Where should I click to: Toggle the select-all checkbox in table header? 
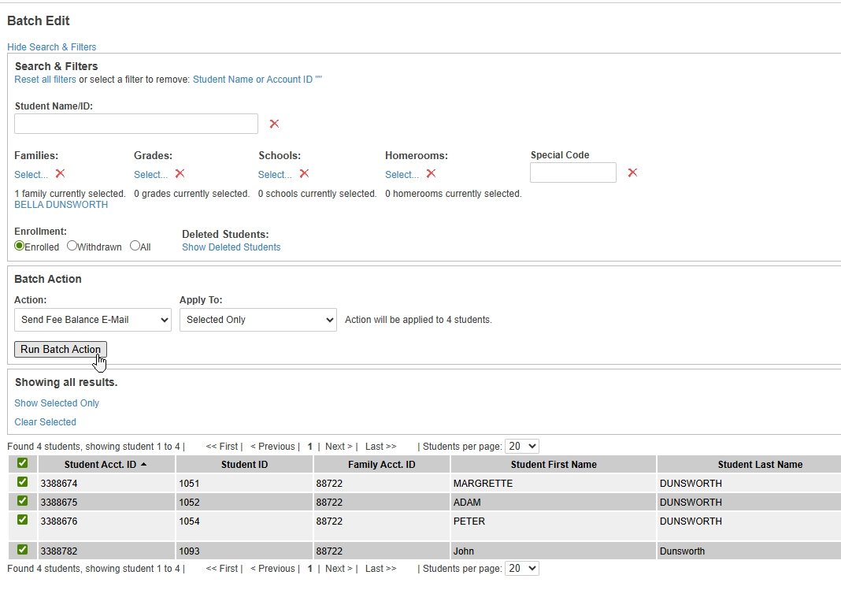coord(22,463)
